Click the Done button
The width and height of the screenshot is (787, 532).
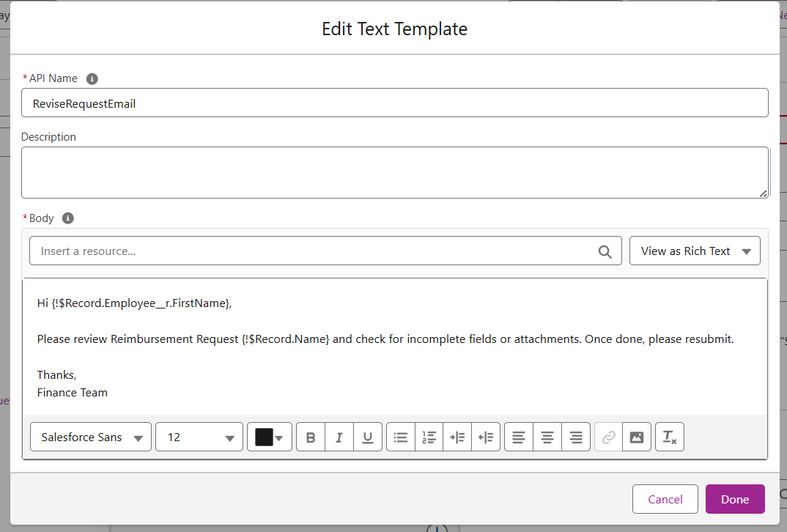click(735, 500)
